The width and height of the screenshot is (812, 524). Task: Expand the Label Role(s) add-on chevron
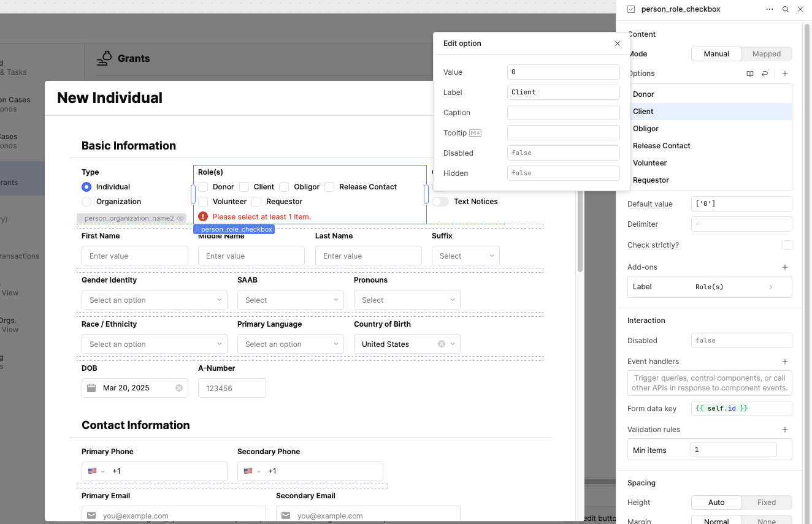click(x=771, y=287)
